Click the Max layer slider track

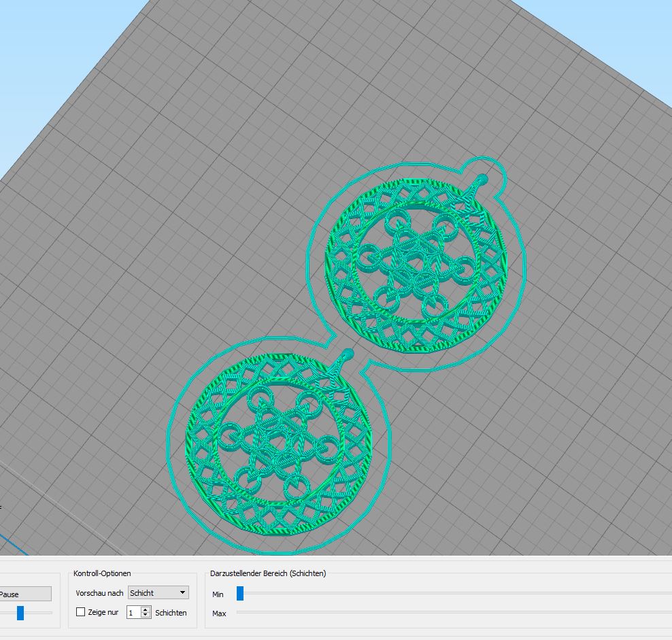coord(454,613)
